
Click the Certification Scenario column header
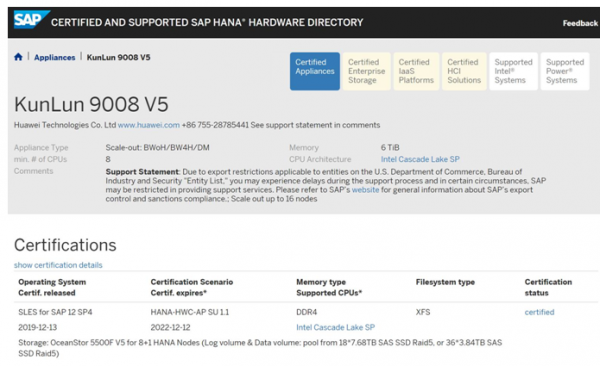point(192,282)
